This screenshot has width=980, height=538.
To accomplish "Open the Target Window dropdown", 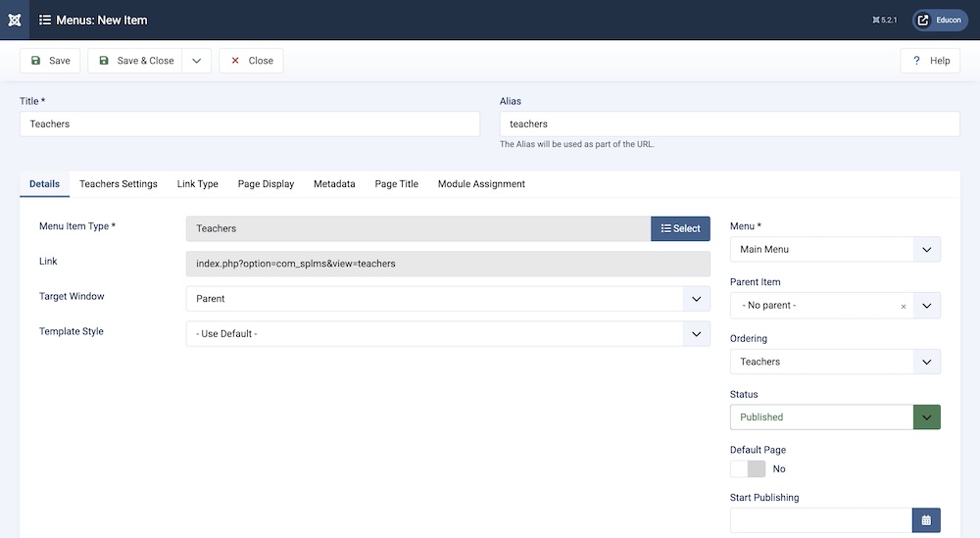I will (x=448, y=299).
